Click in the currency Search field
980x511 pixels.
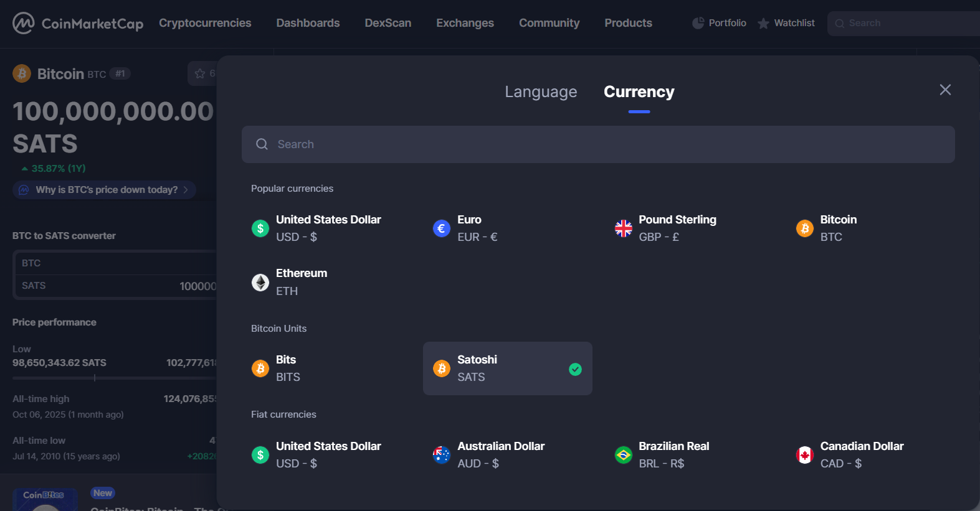tap(598, 144)
